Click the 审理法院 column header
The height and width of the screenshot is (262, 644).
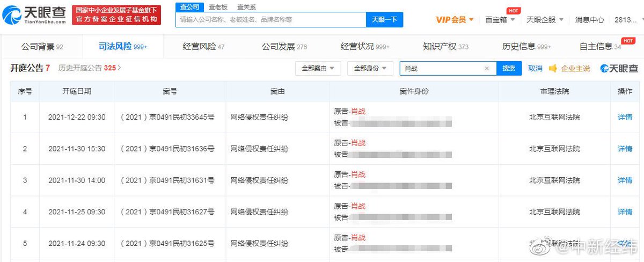(x=554, y=91)
